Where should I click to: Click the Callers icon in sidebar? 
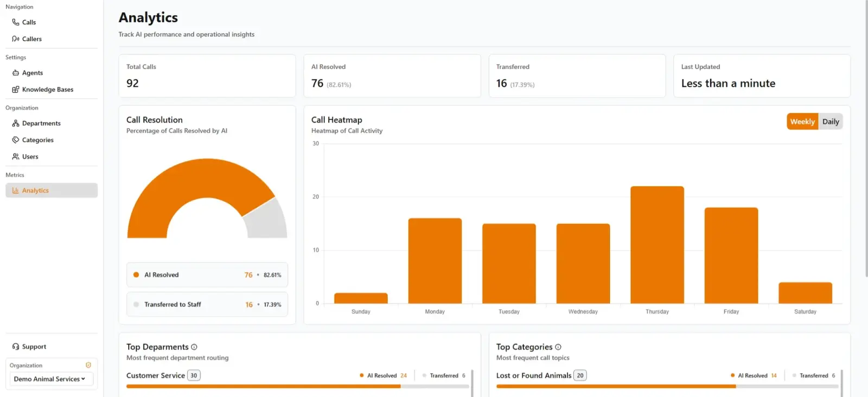pyautogui.click(x=16, y=39)
